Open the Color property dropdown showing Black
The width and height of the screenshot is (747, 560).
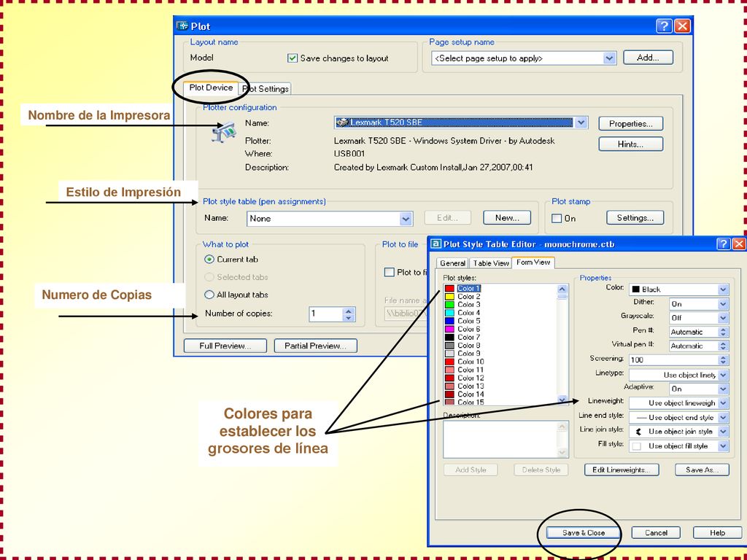(723, 289)
